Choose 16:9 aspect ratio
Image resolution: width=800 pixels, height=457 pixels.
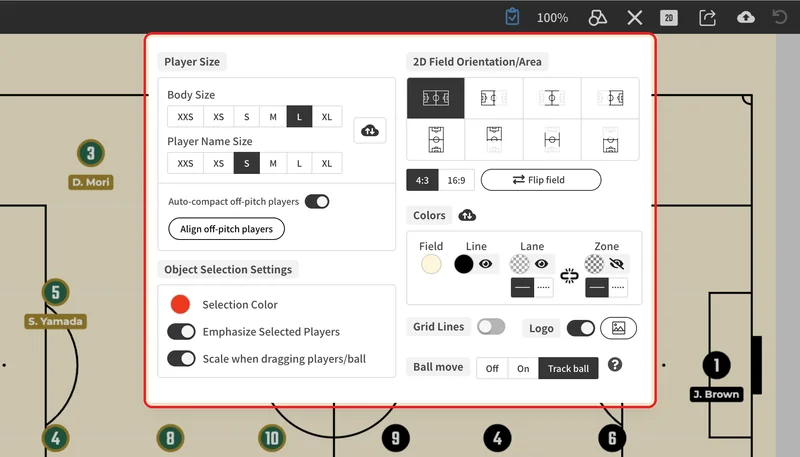click(x=456, y=180)
